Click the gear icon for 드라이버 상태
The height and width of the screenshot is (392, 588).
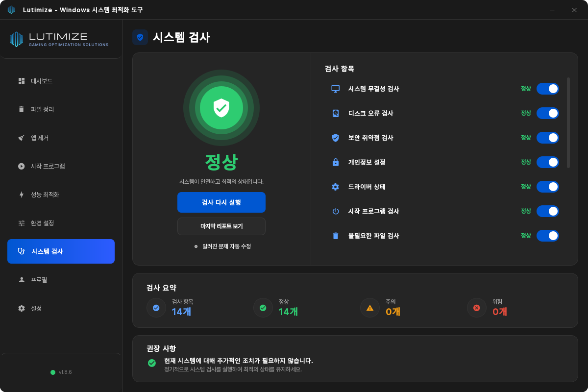click(x=336, y=187)
